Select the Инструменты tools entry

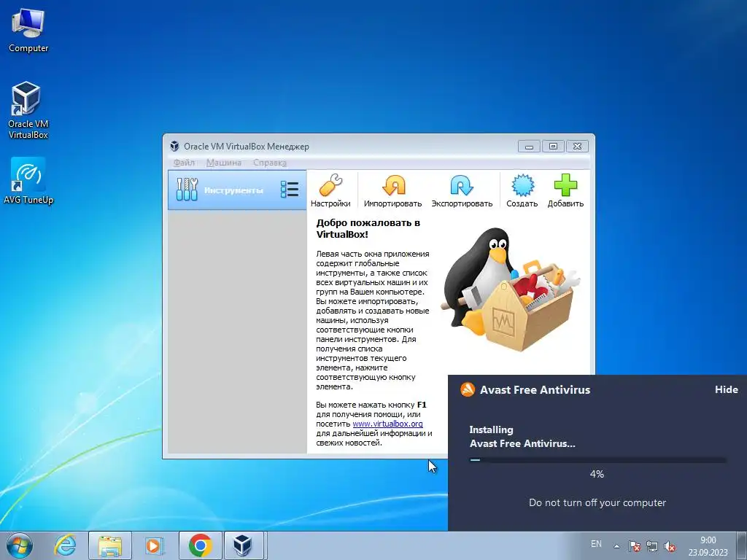pyautogui.click(x=237, y=190)
